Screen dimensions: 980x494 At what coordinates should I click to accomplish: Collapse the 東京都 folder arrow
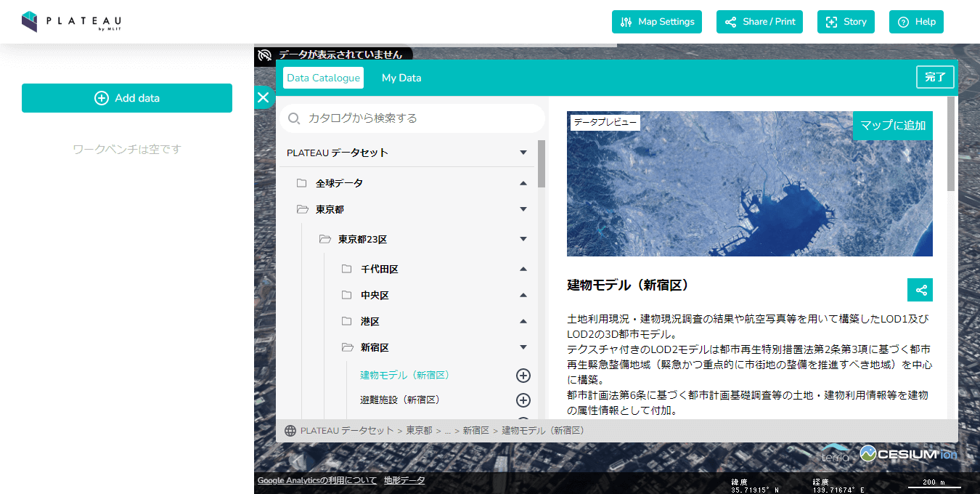523,209
